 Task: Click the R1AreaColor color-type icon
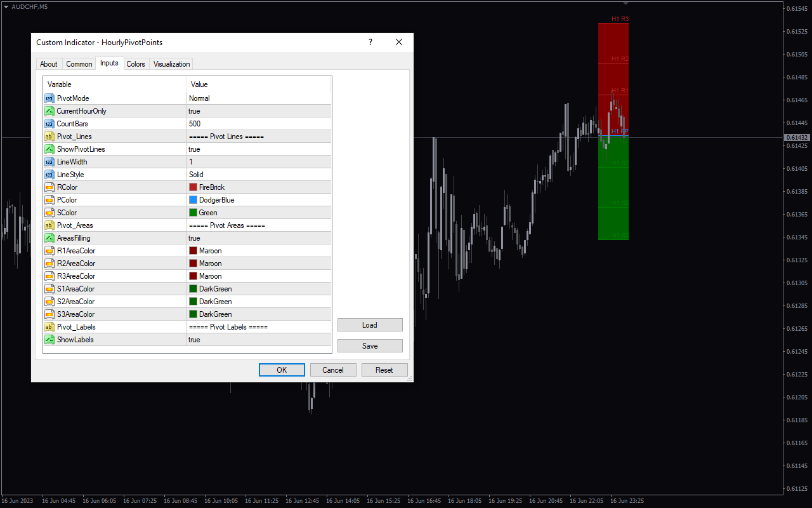click(49, 251)
